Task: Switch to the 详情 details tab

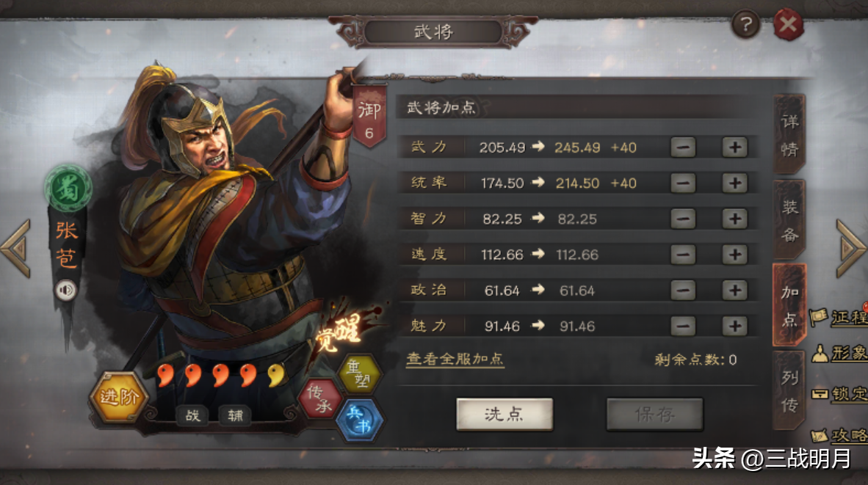Action: coord(789,135)
